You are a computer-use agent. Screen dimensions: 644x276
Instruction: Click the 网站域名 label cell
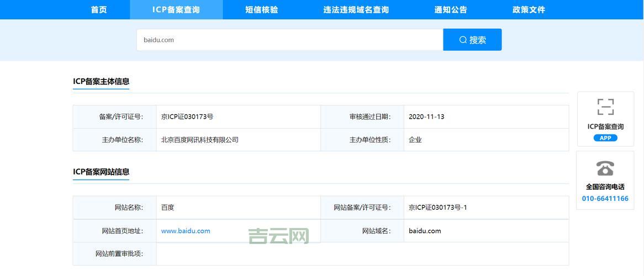point(362,231)
